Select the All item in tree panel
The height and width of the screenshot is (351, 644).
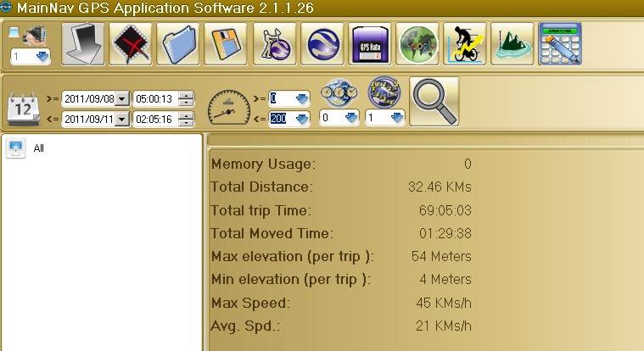tap(38, 148)
